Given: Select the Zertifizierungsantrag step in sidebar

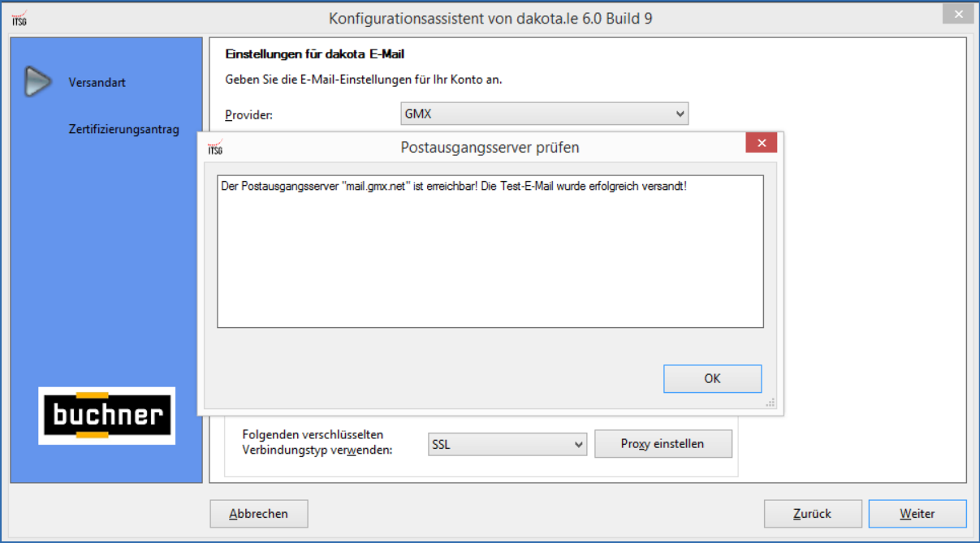Looking at the screenshot, I should point(123,129).
